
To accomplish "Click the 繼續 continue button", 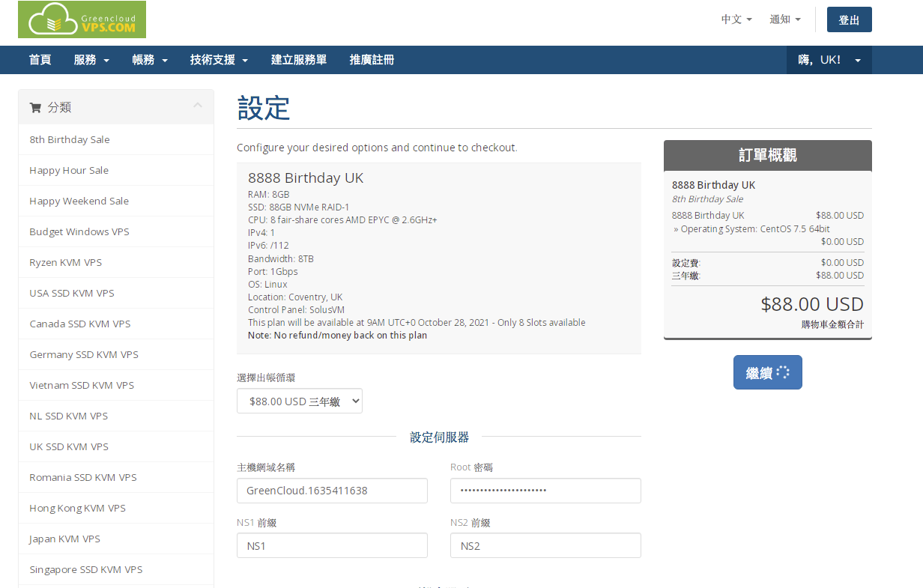I will [767, 372].
